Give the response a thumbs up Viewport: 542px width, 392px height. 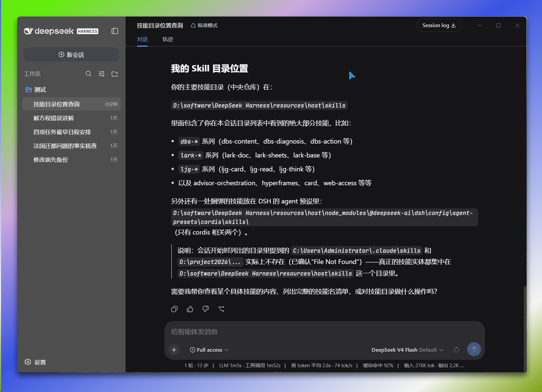tap(190, 309)
